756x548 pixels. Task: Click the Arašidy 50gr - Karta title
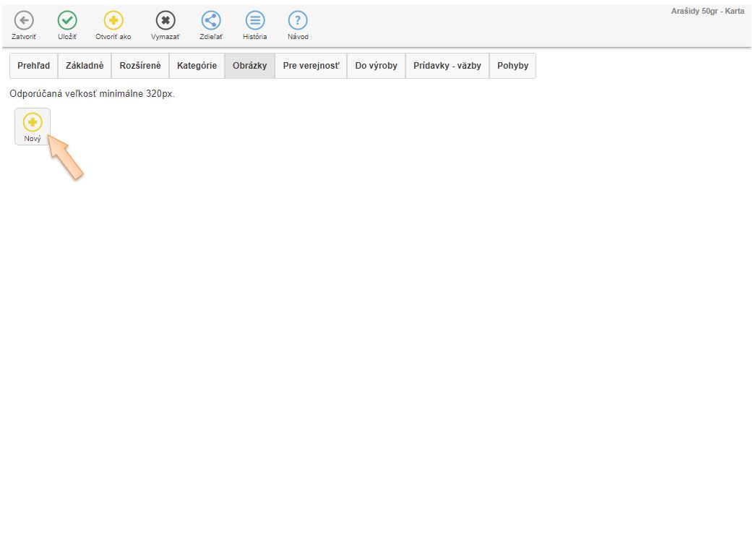pyautogui.click(x=707, y=12)
